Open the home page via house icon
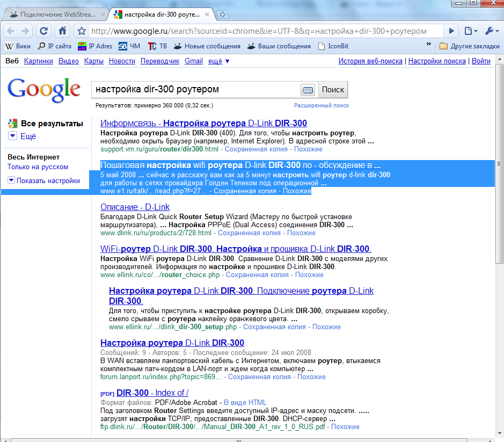The width and height of the screenshot is (504, 442). (62, 31)
